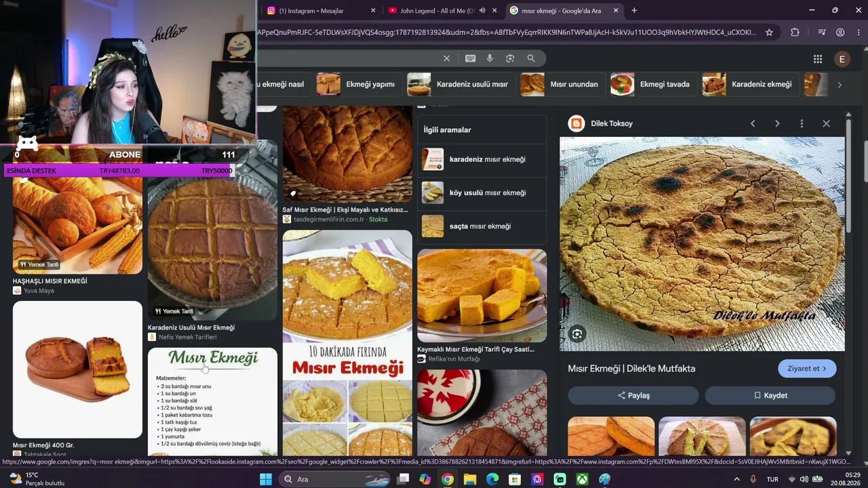Share the image with Paylaş
This screenshot has width=868, height=488.
pos(633,395)
